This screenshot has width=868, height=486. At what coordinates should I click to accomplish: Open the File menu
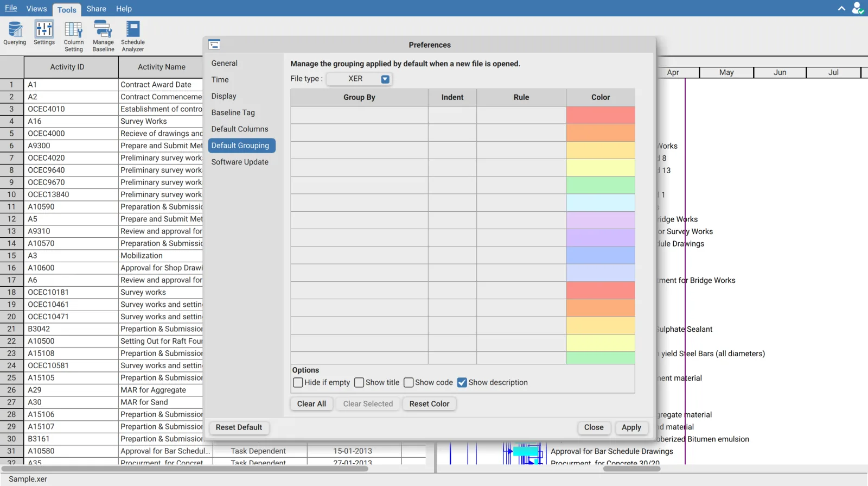pos(11,8)
